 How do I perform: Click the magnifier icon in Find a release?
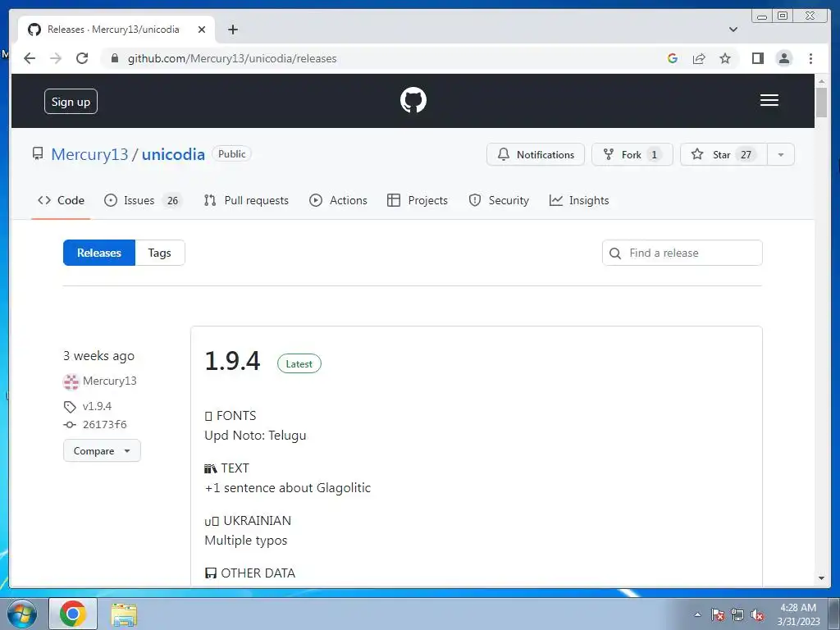[615, 253]
